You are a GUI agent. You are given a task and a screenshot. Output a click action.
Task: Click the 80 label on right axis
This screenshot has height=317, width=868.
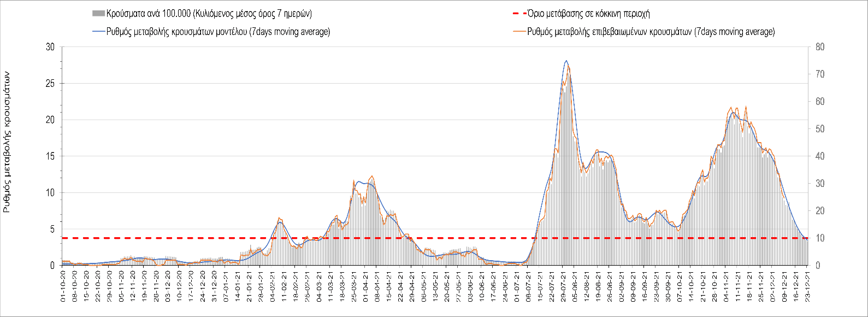819,48
